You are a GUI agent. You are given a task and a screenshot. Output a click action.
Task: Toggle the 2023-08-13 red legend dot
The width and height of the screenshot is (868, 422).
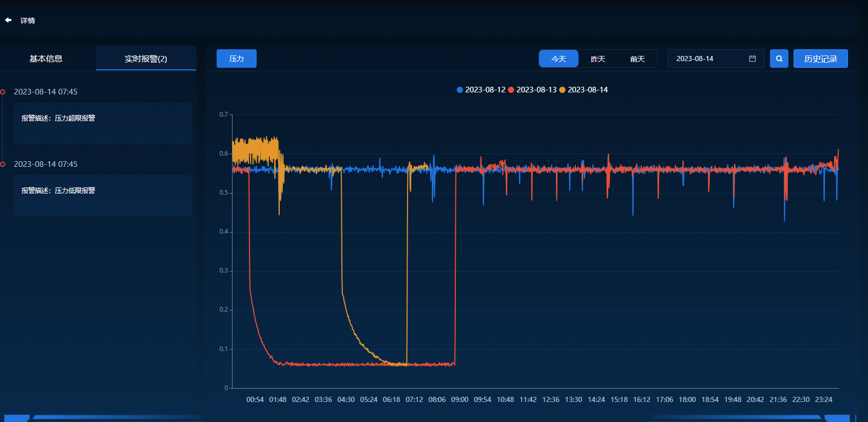point(511,90)
